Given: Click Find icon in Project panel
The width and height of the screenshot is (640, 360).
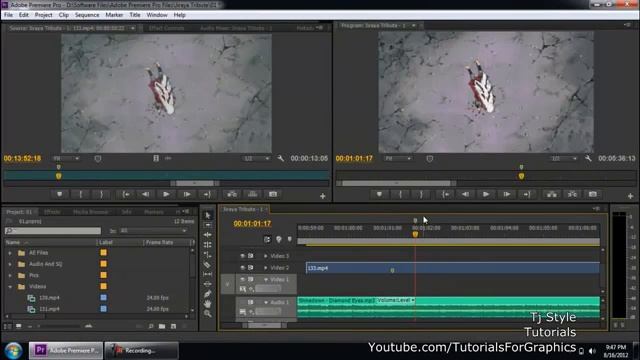Looking at the screenshot, I should coord(151,326).
